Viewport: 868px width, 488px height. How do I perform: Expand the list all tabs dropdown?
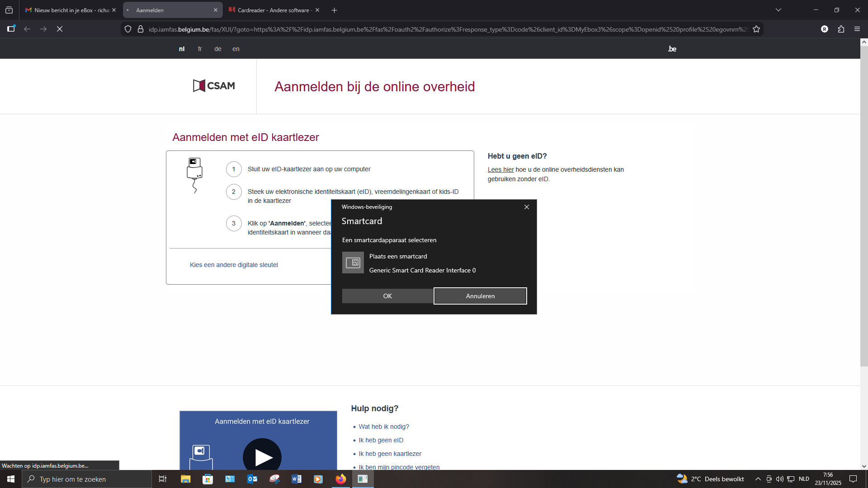tap(778, 10)
